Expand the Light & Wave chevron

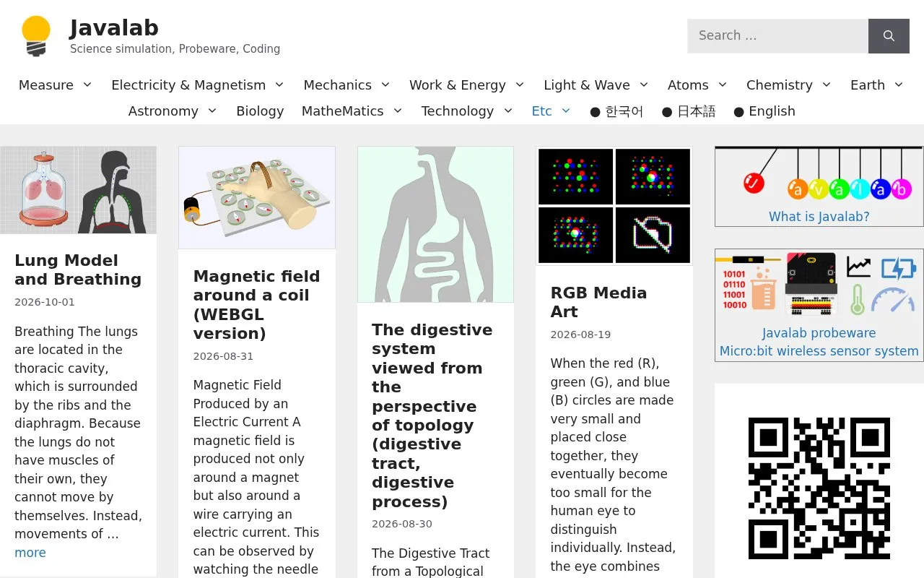point(644,85)
